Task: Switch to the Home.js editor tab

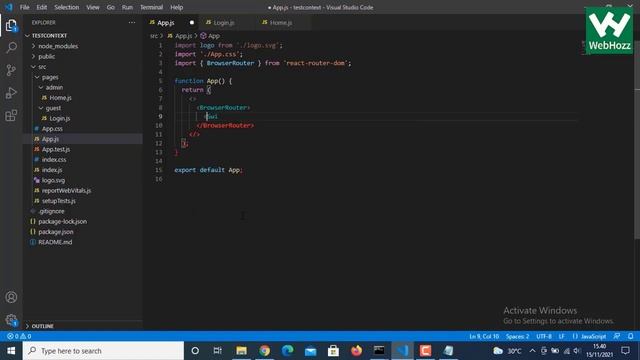Action: (281, 22)
